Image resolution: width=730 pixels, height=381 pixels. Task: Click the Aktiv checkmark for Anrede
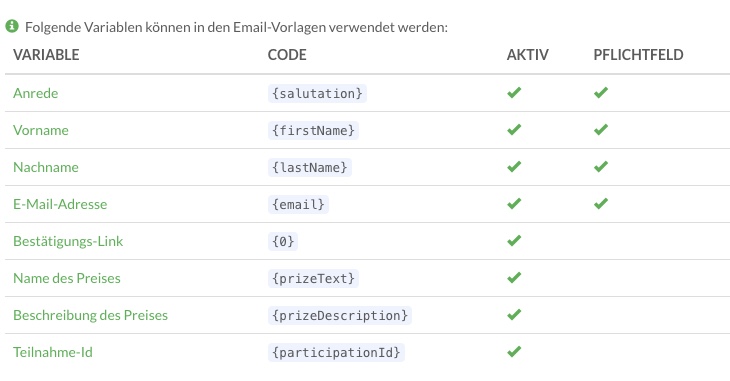pos(514,93)
